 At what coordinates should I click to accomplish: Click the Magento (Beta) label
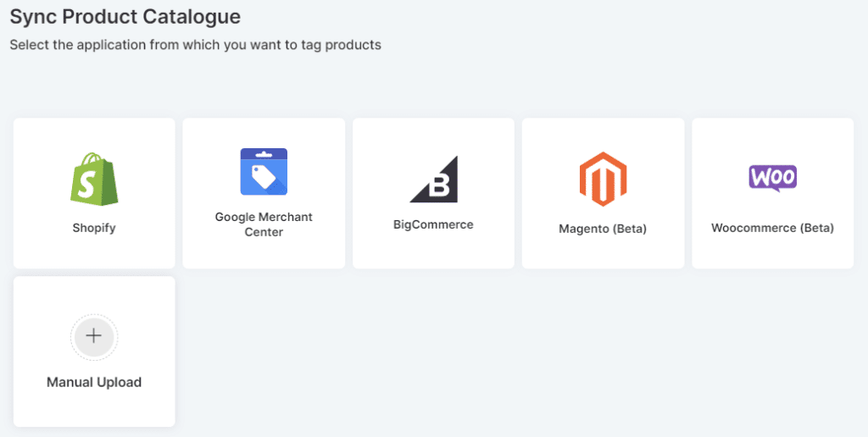pos(603,229)
